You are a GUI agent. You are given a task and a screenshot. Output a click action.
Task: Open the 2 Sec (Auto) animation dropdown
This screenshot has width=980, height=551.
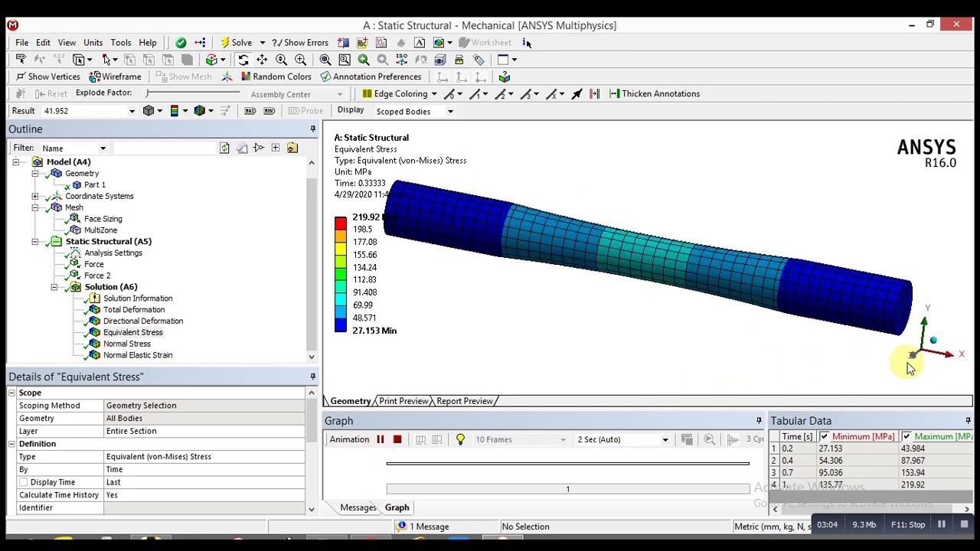point(665,440)
